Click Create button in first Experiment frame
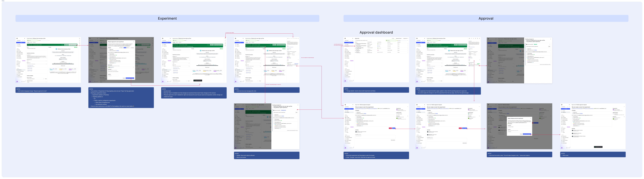This screenshot has width=644, height=179. coord(21,43)
